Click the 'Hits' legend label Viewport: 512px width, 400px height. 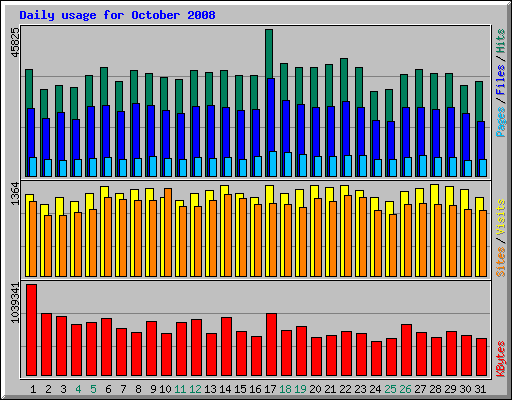point(500,41)
